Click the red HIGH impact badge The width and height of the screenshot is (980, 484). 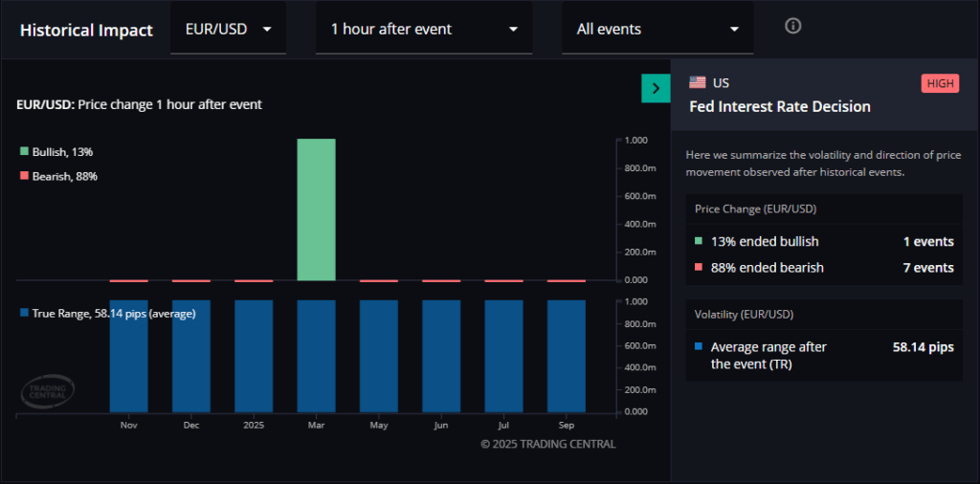940,83
